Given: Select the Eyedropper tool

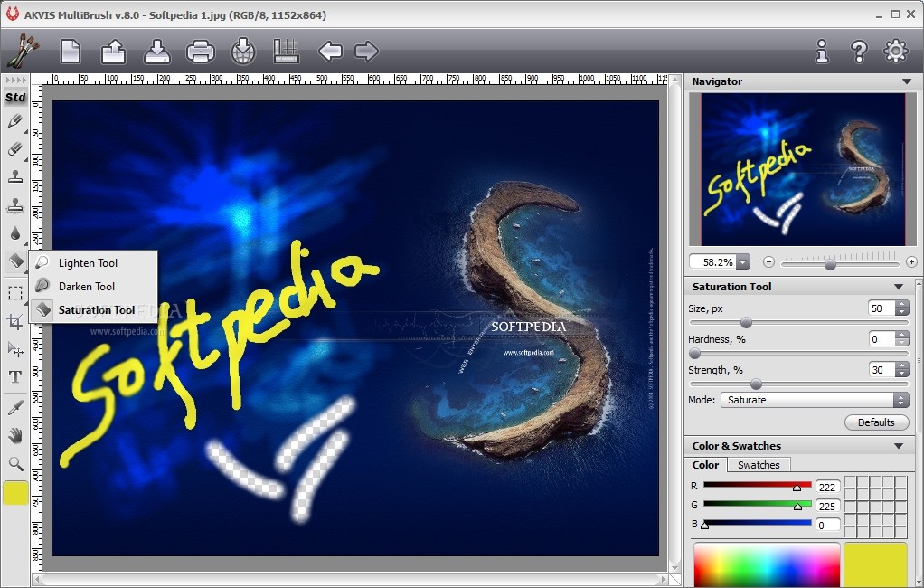Looking at the screenshot, I should point(14,408).
